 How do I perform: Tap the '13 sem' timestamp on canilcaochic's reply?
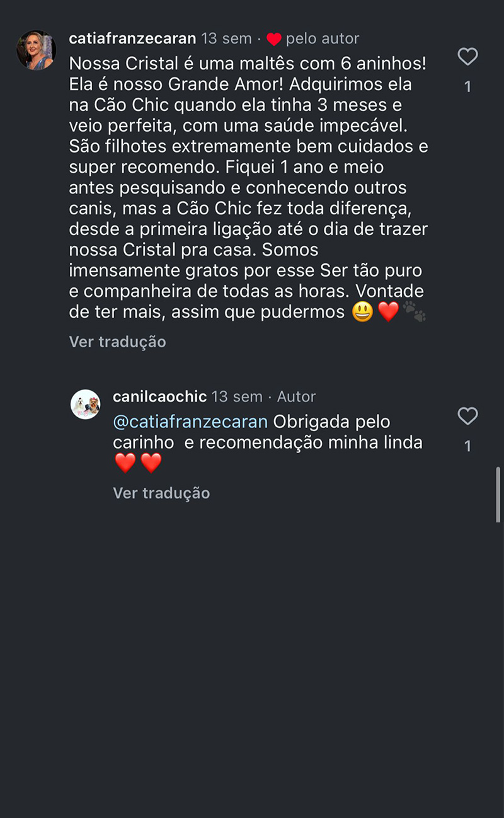click(x=237, y=396)
